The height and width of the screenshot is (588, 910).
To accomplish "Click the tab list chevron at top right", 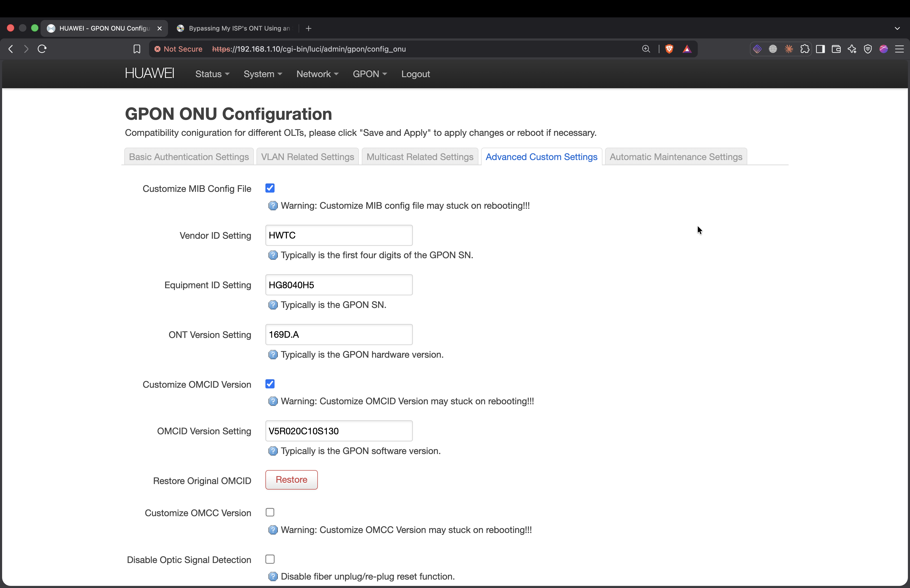I will [897, 28].
